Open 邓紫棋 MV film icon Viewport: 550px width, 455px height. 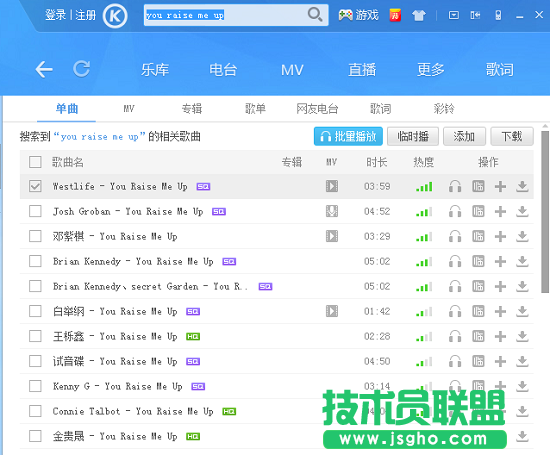pyautogui.click(x=332, y=236)
